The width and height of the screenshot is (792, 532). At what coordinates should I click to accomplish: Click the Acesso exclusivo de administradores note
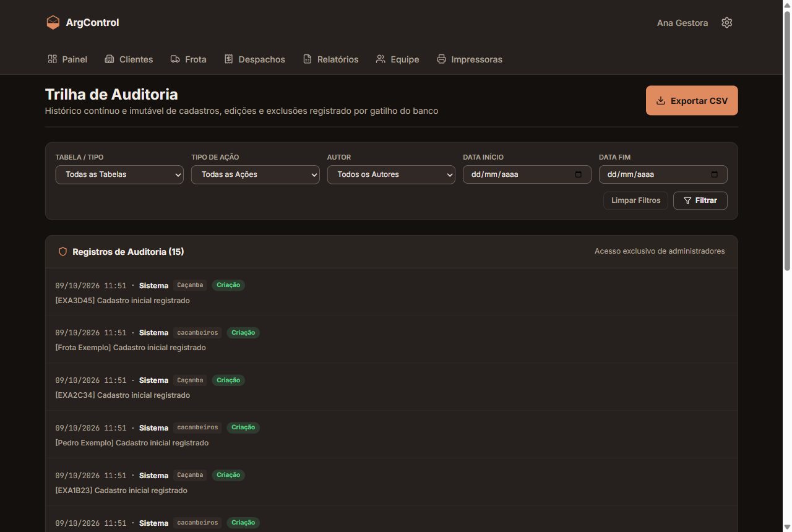tap(660, 251)
